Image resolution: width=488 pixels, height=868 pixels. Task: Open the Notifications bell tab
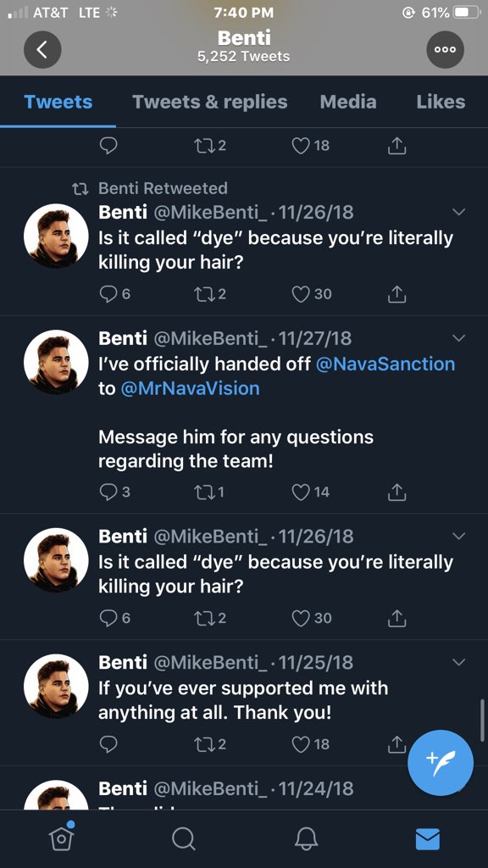coord(305,838)
